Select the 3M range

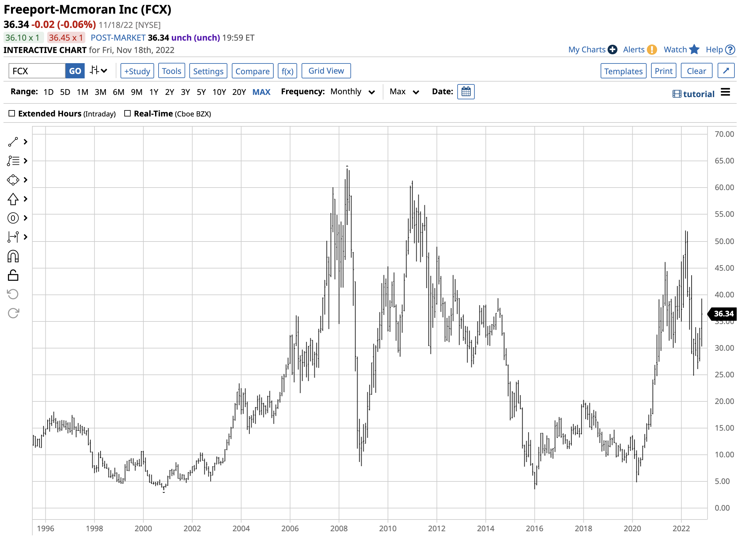pyautogui.click(x=101, y=92)
